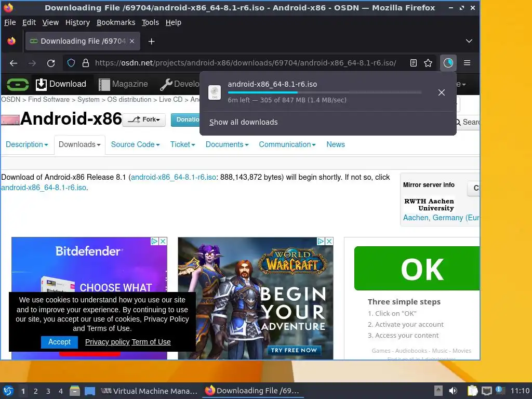The image size is (532, 399).
Task: Open the network tray icon
Action: pyautogui.click(x=486, y=391)
